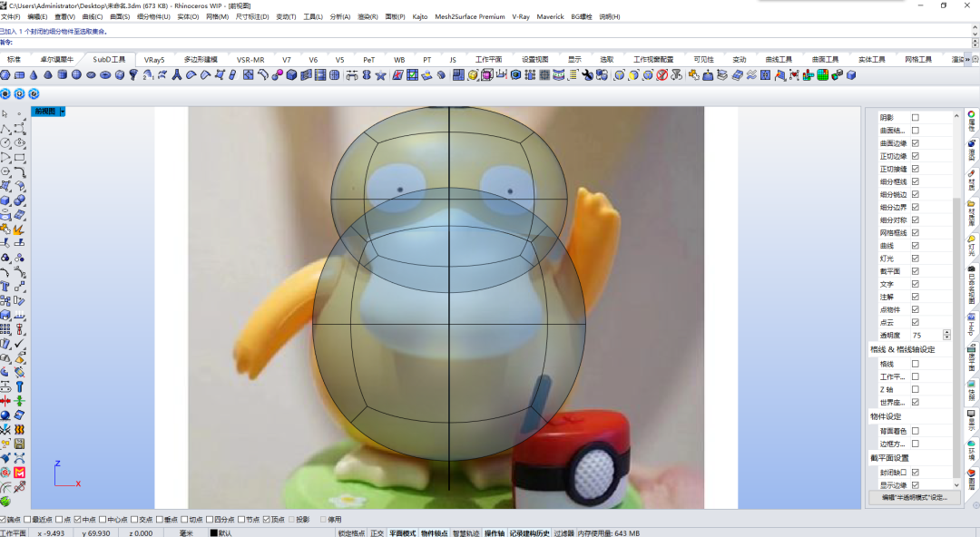Enable the 格线 checkbox
The image size is (980, 537).
tap(915, 364)
